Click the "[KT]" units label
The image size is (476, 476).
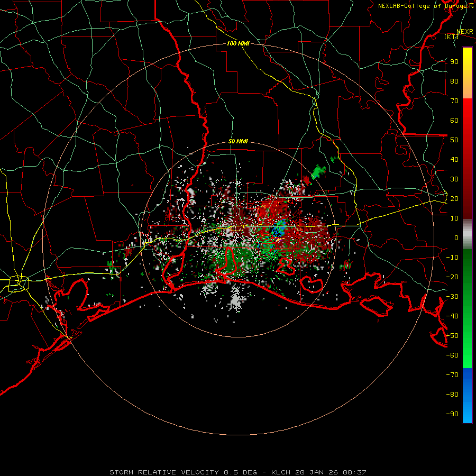click(x=451, y=36)
